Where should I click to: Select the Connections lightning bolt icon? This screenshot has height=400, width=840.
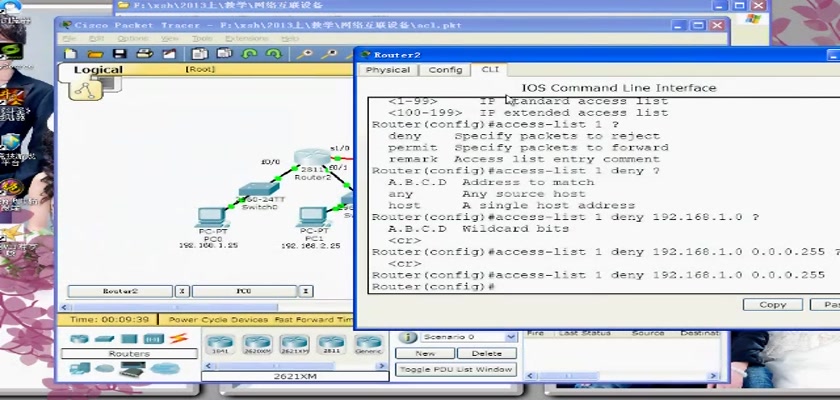click(x=179, y=338)
